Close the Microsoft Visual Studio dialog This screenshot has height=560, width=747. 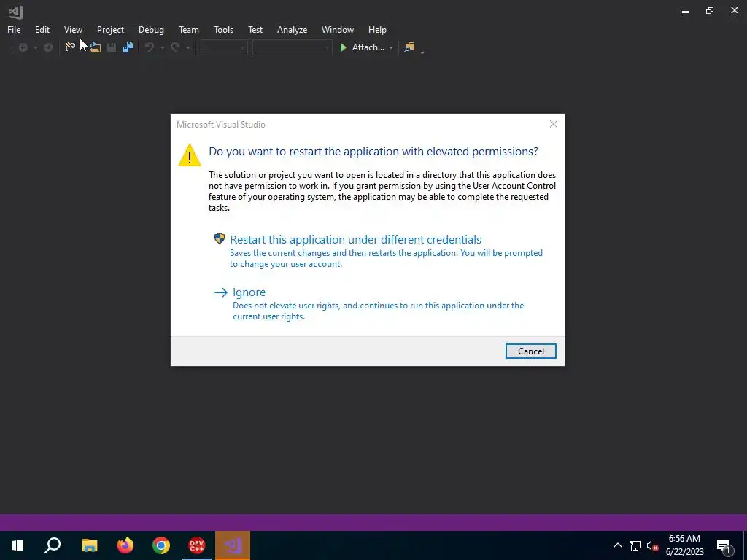[x=553, y=124]
